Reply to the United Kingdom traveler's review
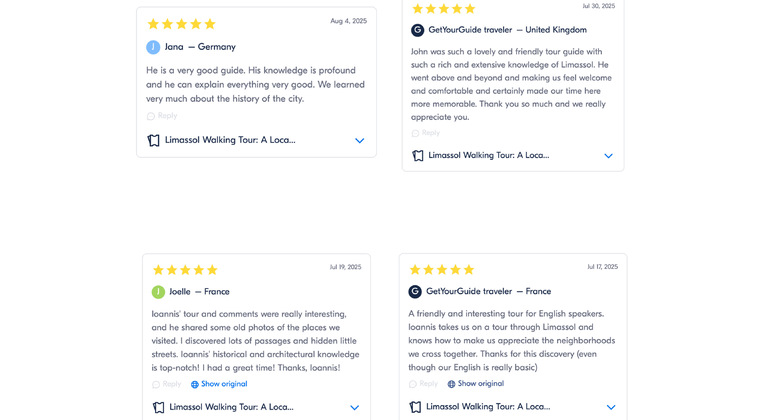This screenshot has height=420, width=770. click(x=426, y=133)
